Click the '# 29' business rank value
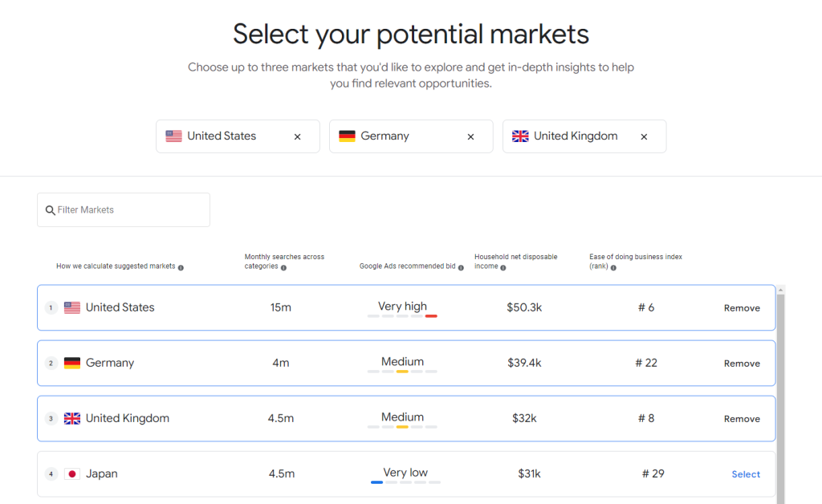The height and width of the screenshot is (504, 822). [653, 474]
